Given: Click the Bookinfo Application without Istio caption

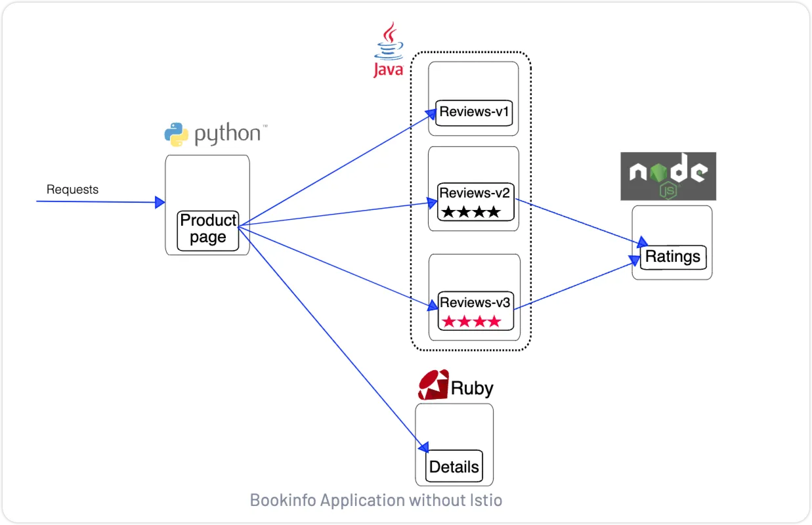Looking at the screenshot, I should 376,500.
